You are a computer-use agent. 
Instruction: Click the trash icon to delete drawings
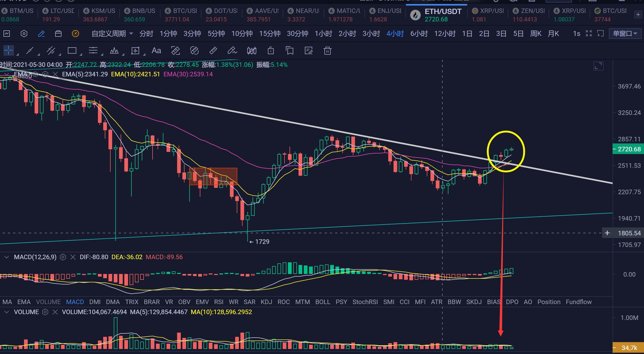click(327, 51)
